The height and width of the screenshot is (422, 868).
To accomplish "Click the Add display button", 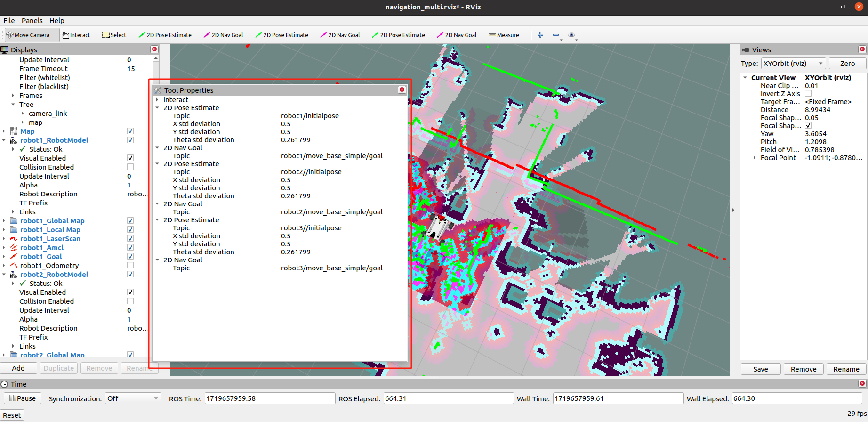I will click(x=18, y=368).
